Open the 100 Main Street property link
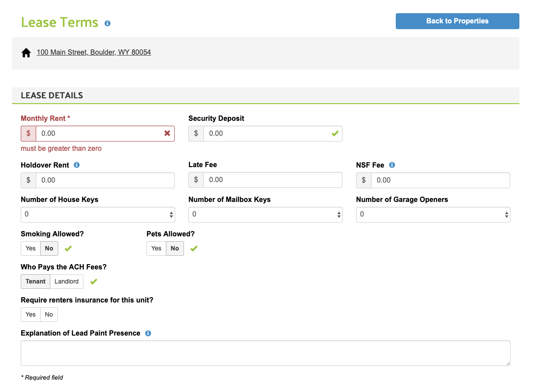The image size is (537, 392). 94,52
